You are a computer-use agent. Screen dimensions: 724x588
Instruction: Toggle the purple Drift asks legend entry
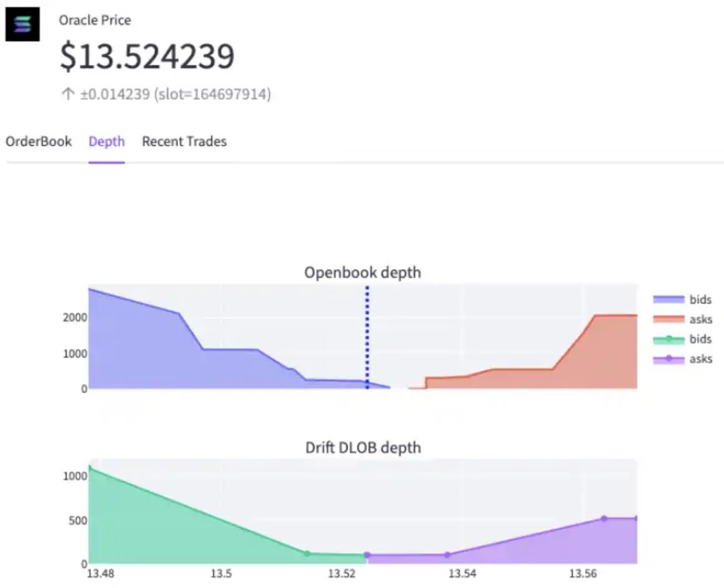682,359
